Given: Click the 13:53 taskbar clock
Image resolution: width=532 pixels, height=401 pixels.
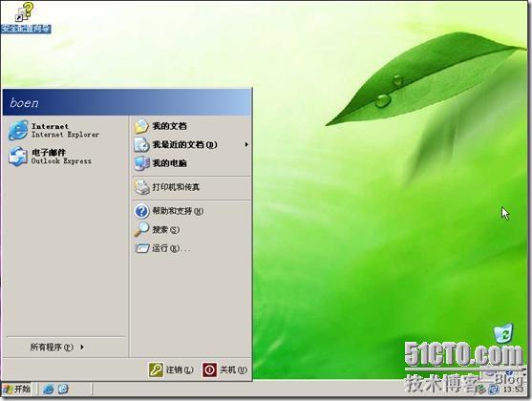Looking at the screenshot, I should pos(513,390).
